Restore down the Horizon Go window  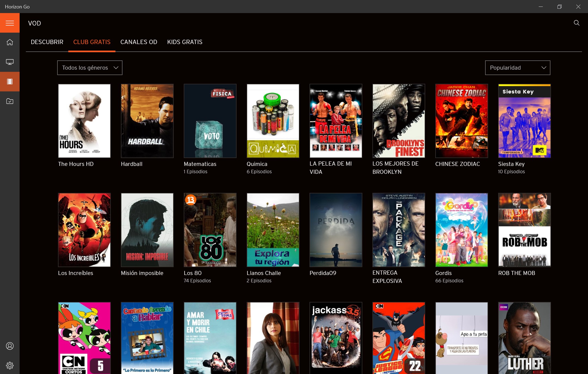tap(559, 7)
